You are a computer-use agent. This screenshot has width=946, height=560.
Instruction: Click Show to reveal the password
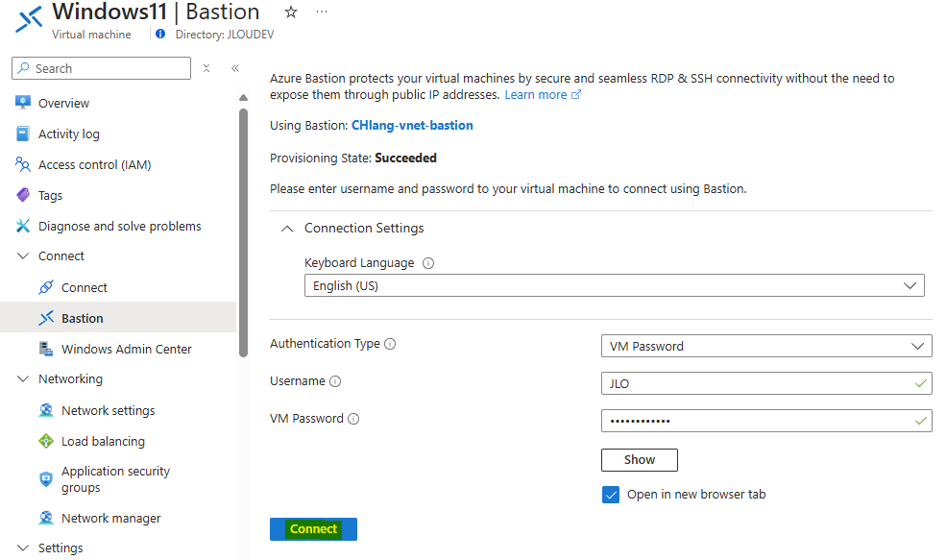click(x=640, y=460)
